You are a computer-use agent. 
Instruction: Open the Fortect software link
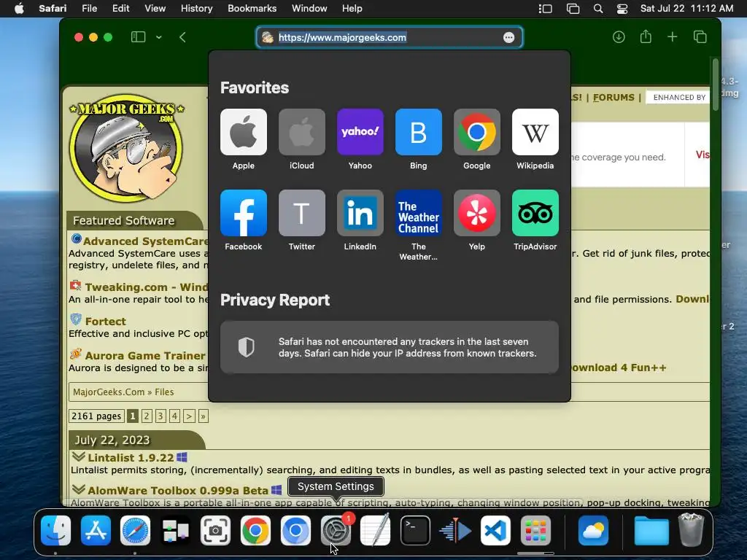tap(105, 322)
